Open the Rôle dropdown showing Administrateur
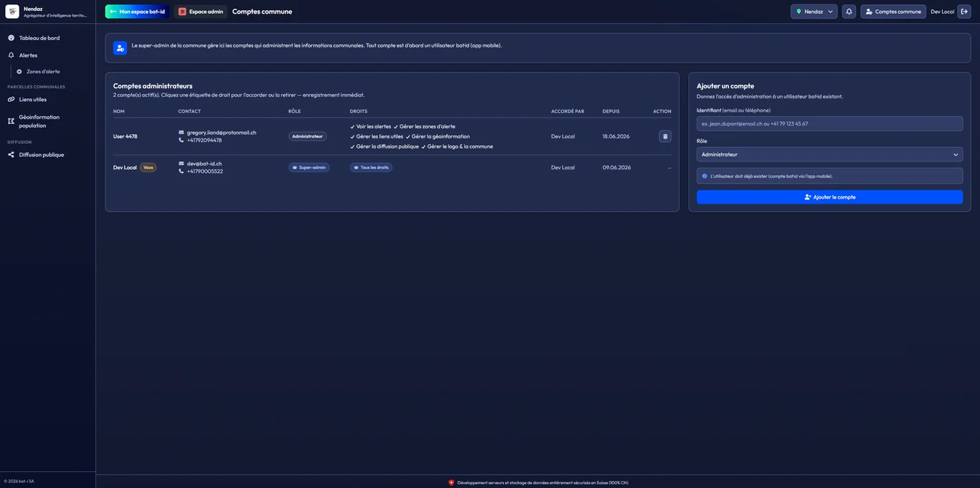The width and height of the screenshot is (980, 488). pos(829,154)
